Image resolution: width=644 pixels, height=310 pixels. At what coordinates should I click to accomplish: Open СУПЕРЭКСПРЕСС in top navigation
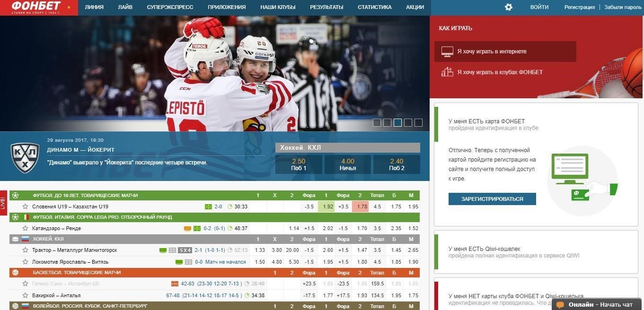(170, 8)
